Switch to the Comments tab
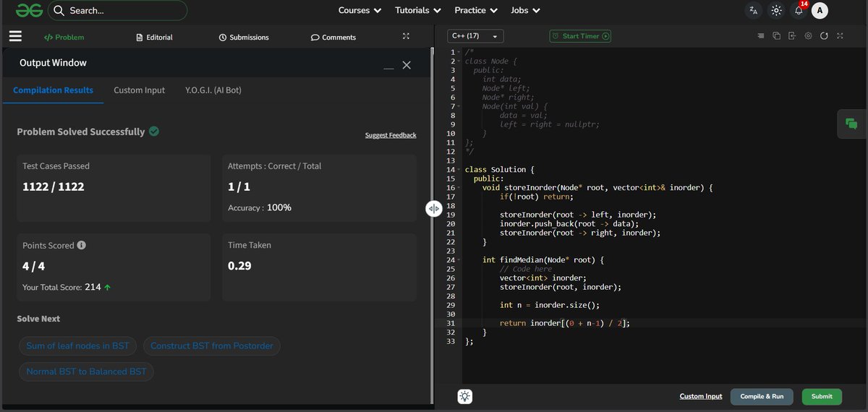 333,37
